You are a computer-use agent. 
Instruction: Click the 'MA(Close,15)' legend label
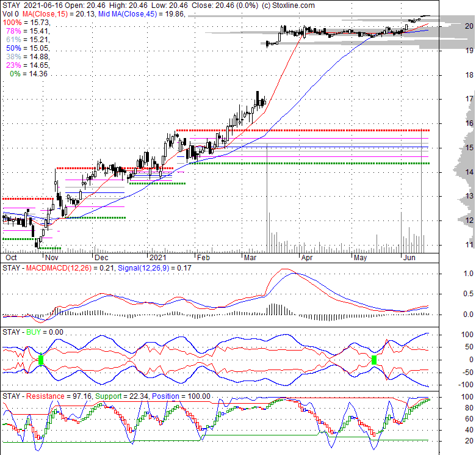point(45,14)
